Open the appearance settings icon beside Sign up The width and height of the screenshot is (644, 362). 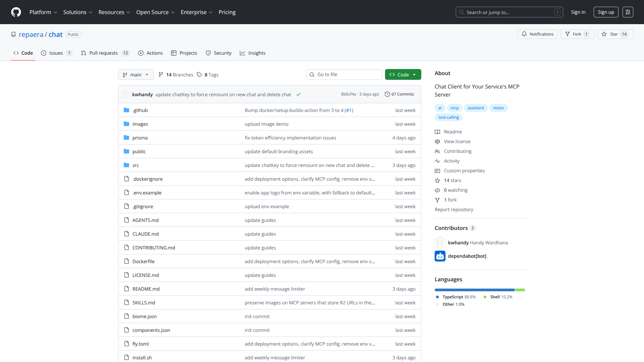click(628, 12)
